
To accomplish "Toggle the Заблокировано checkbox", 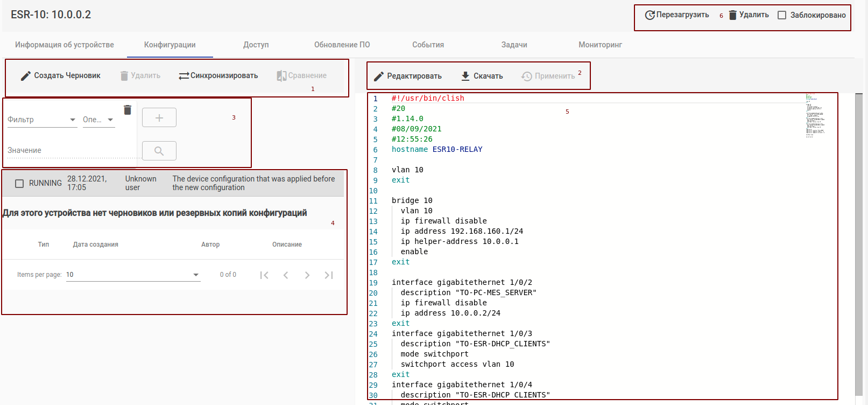I will [x=782, y=15].
